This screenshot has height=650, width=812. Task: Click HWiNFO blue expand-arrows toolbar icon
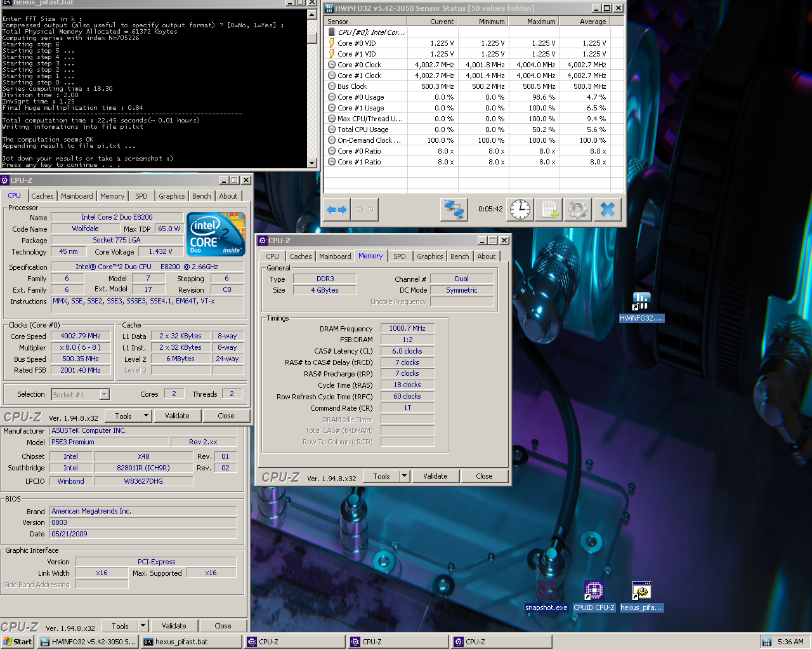(337, 209)
